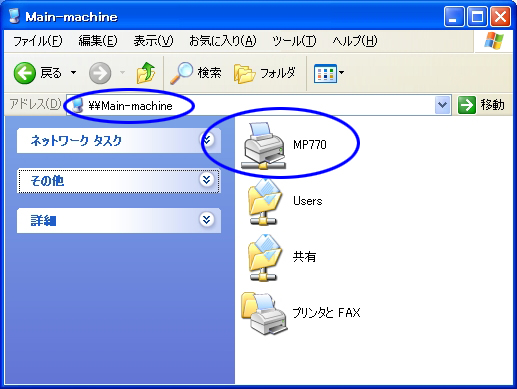Click the プリンタと FAX label
The image size is (517, 389).
click(327, 313)
